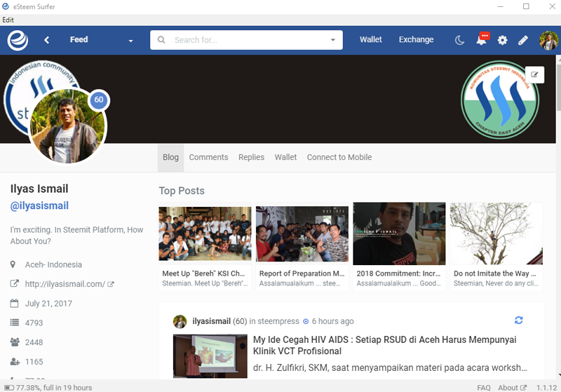Viewport: 561px width, 392px height.
Task: Click the Komunitas Steemit Indonesia cover logo
Action: pyautogui.click(x=500, y=100)
